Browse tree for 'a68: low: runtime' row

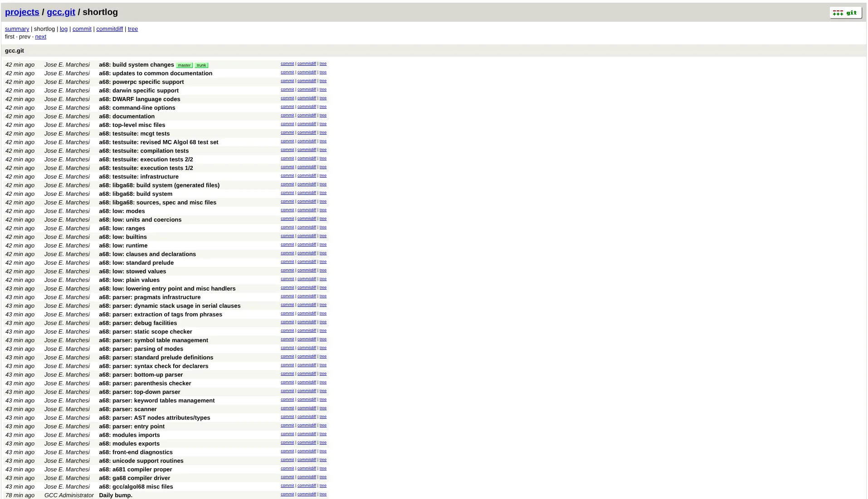(x=323, y=245)
